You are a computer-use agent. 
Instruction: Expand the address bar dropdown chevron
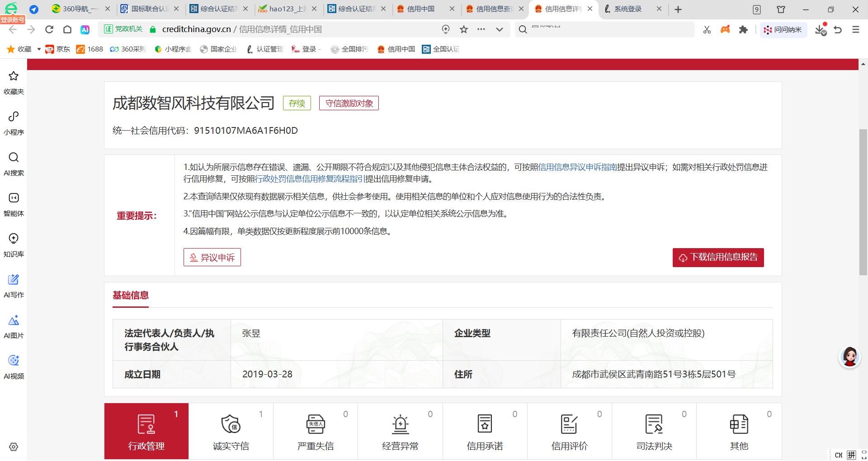tap(499, 29)
